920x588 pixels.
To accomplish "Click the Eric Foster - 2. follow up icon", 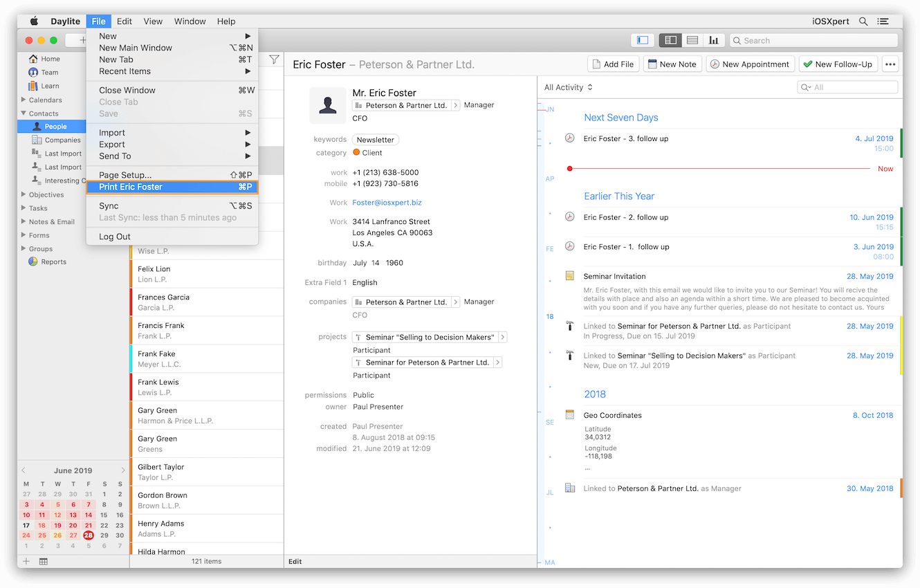I will 569,217.
